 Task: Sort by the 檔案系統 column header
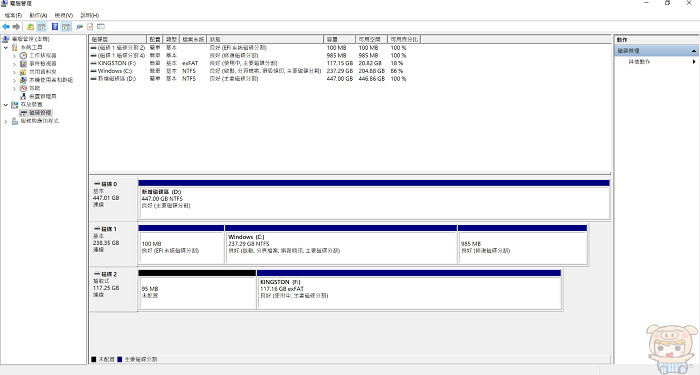193,39
